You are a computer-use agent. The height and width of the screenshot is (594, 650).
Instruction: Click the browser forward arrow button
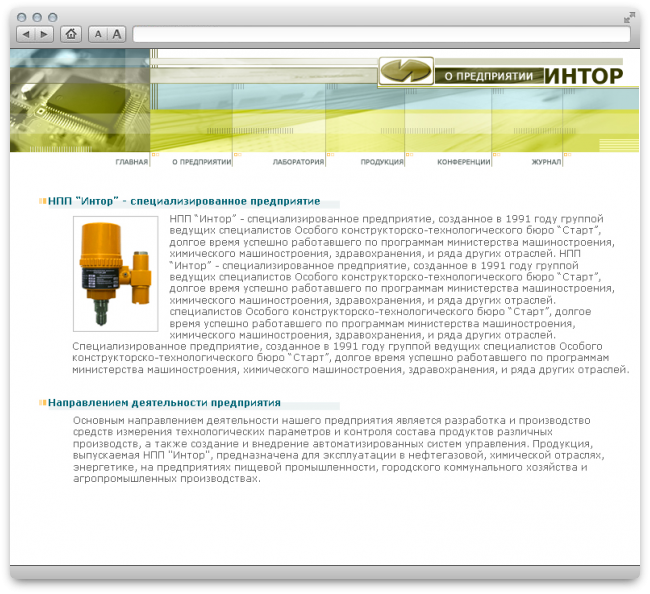(x=45, y=34)
